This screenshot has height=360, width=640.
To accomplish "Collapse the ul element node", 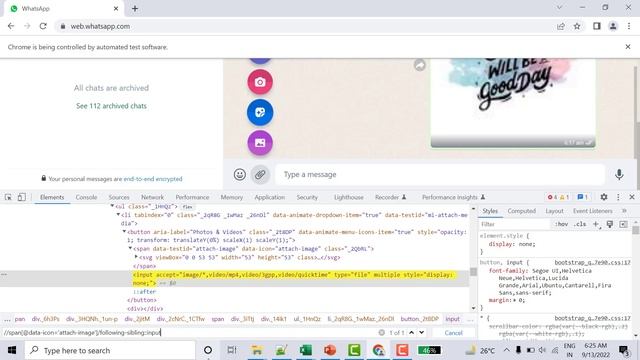I will pos(112,207).
